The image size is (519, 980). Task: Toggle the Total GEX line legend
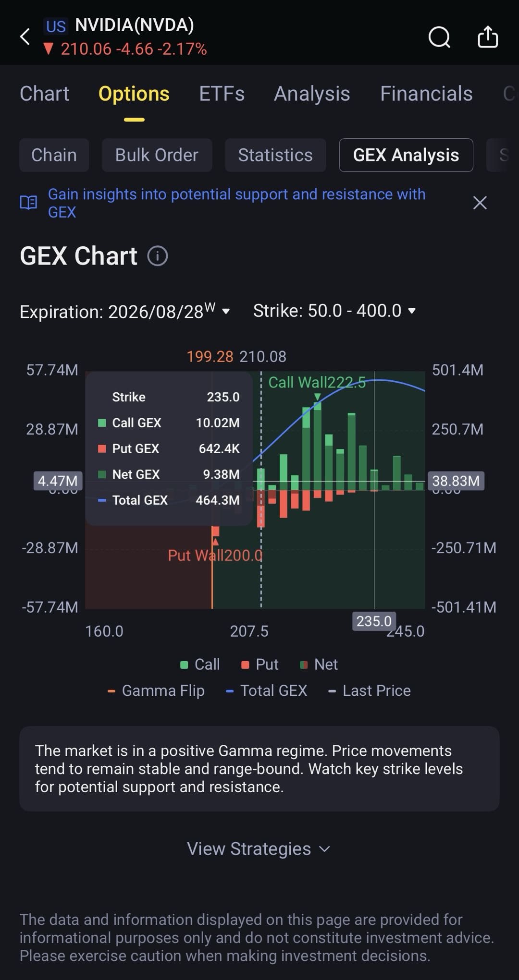(x=266, y=690)
